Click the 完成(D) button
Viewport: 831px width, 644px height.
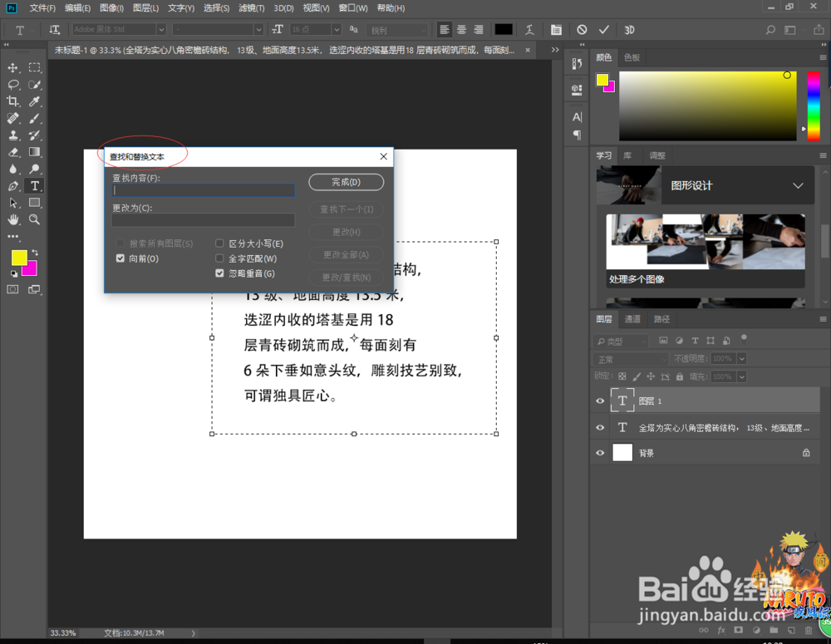click(x=346, y=182)
